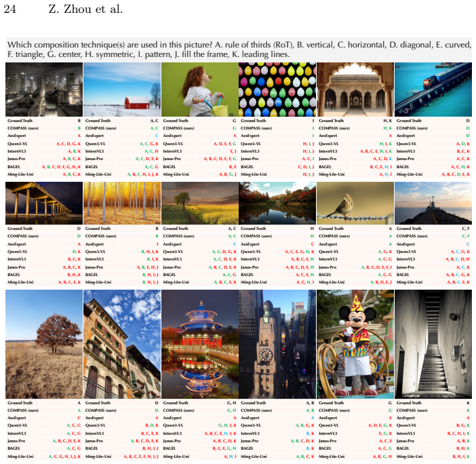Click answer 'A, B, C, D, F, G, H, K'
476x464 pixels.
[x=61, y=167]
